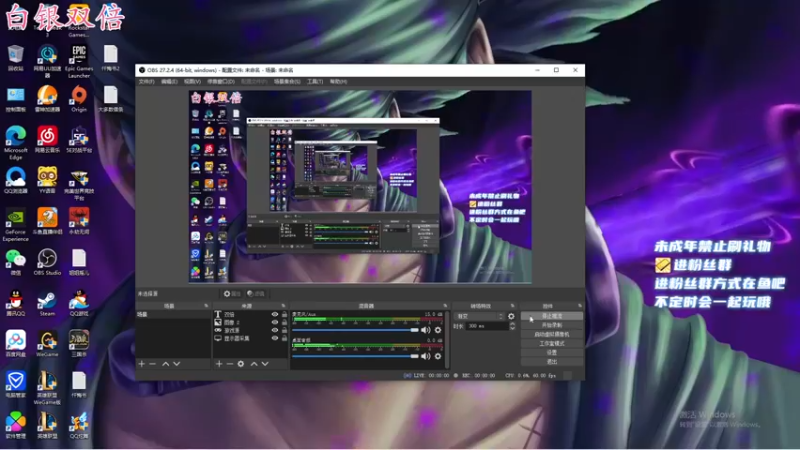Remove selected source with minus icon
This screenshot has width=800, height=450.
coord(230,364)
